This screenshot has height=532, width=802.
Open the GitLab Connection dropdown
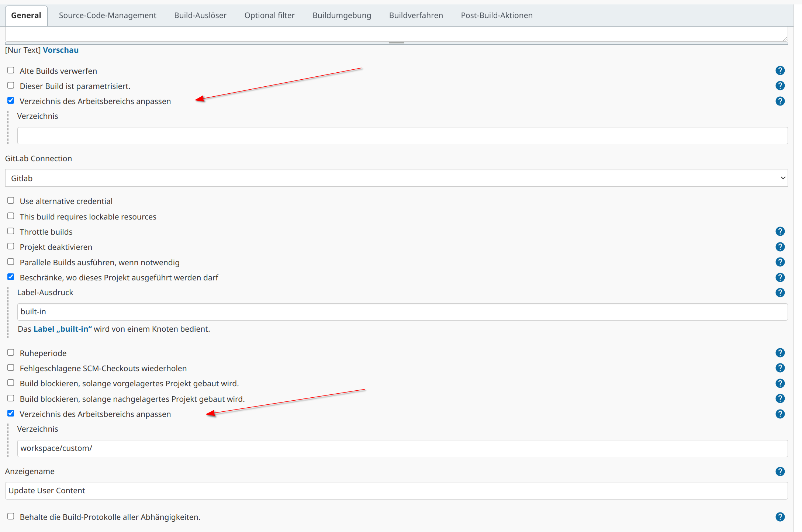pos(396,178)
